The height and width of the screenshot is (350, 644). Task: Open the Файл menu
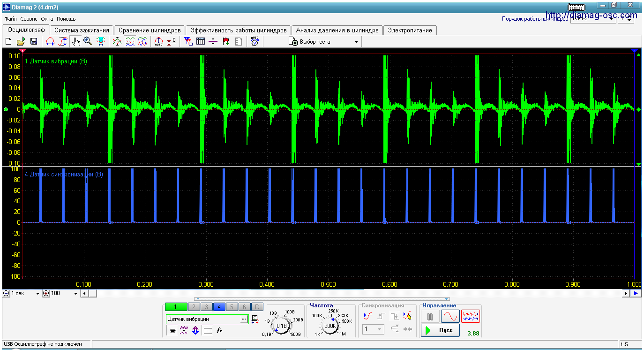10,19
